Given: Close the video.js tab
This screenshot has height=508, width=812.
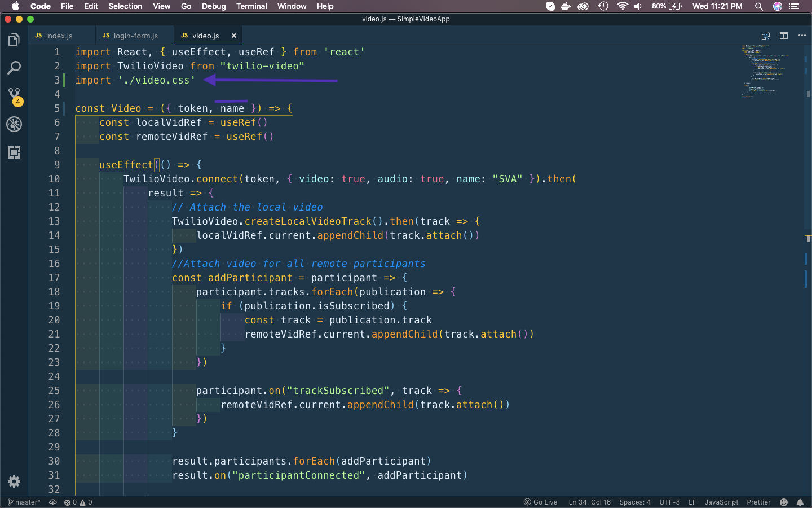Looking at the screenshot, I should [x=234, y=36].
